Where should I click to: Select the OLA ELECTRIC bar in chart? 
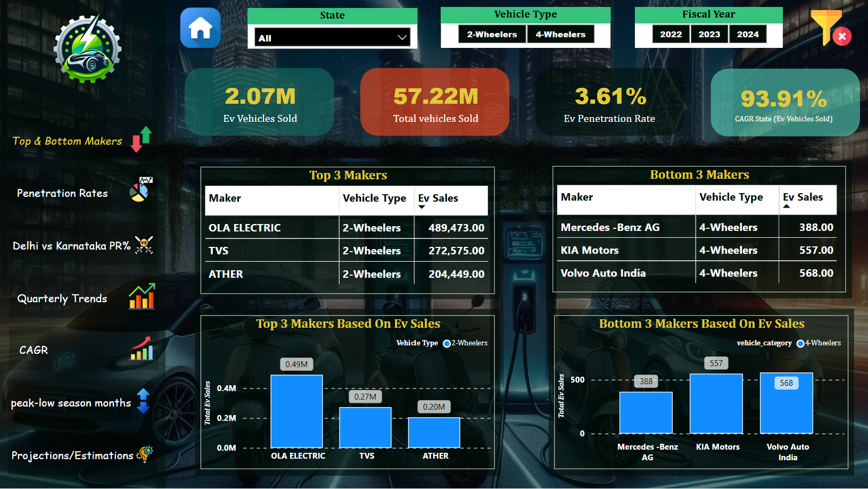coord(296,411)
